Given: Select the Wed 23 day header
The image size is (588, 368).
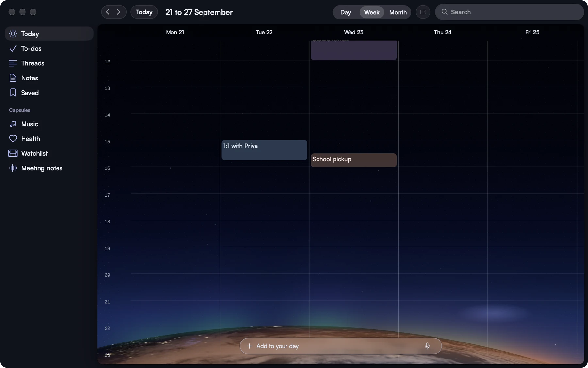Looking at the screenshot, I should click(354, 32).
